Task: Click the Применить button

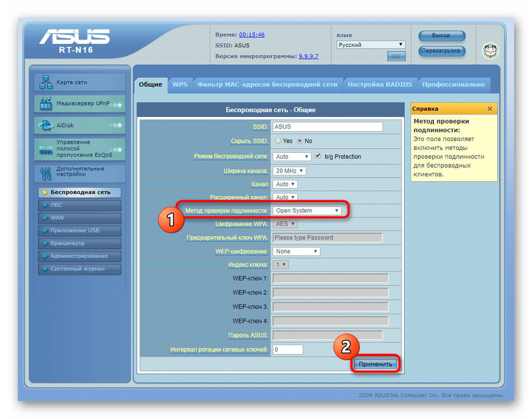Action: tap(375, 364)
